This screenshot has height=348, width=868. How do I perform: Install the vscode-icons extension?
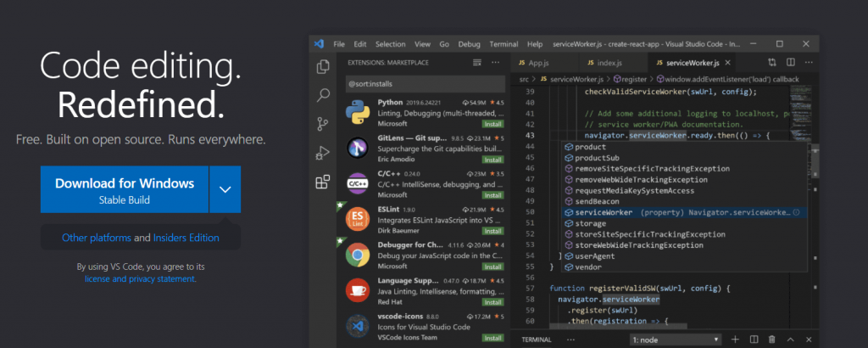click(x=492, y=338)
